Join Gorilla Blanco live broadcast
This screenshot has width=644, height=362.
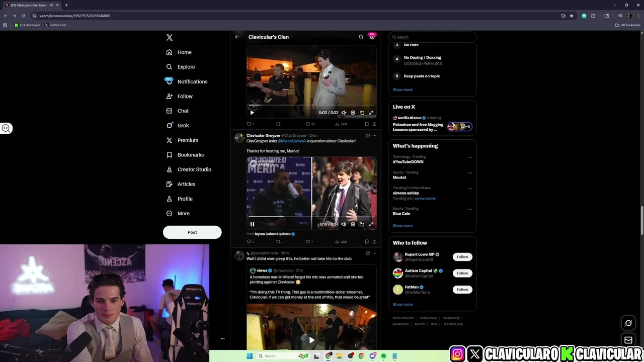point(432,124)
